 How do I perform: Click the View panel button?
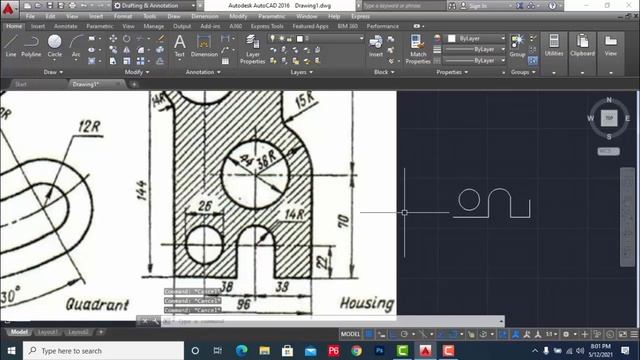[x=611, y=45]
